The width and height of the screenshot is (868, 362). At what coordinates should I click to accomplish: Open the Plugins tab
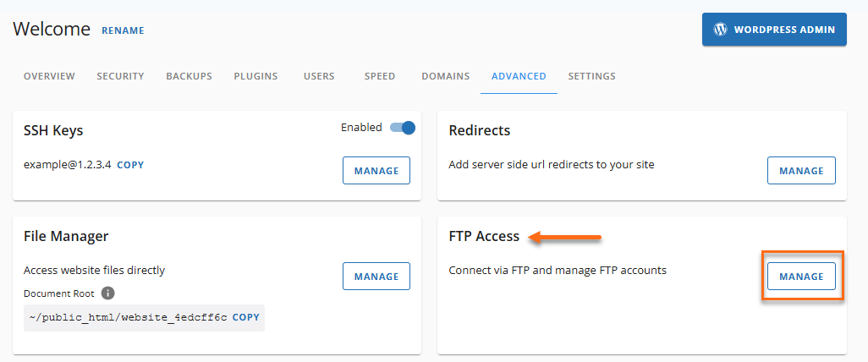pyautogui.click(x=255, y=76)
